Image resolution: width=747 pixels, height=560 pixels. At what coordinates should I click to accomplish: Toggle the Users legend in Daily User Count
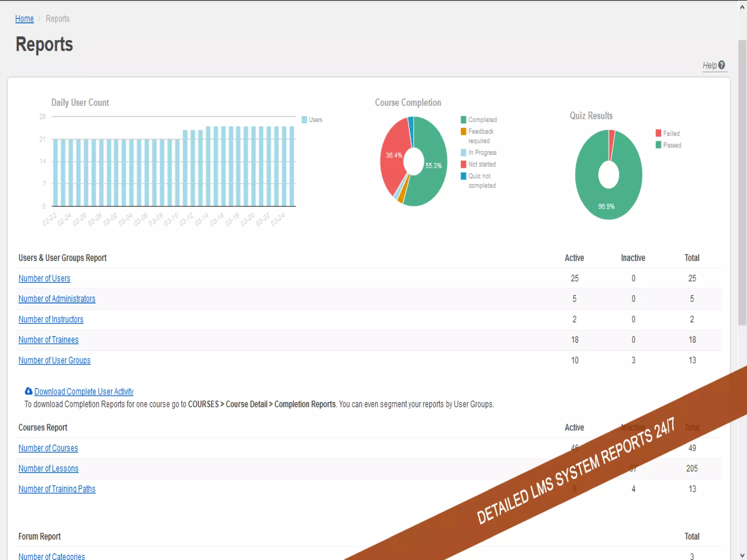[312, 120]
